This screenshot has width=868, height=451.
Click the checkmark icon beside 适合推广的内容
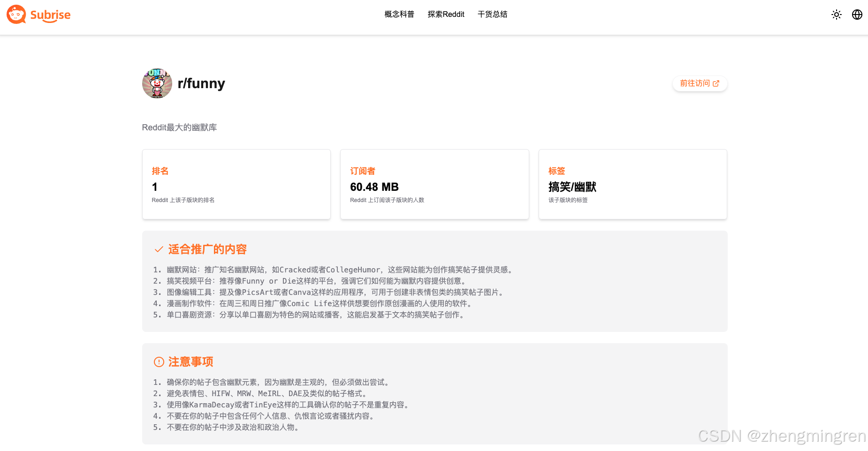[159, 249]
